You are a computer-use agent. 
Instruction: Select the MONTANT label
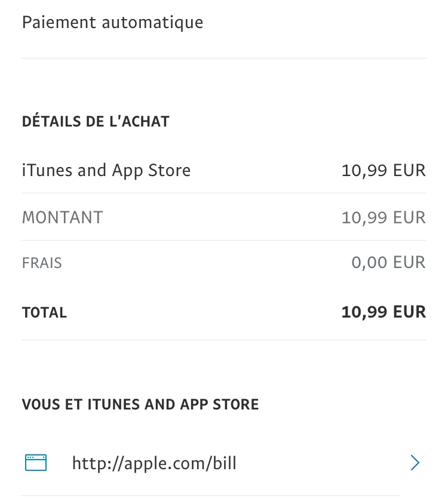coord(62,217)
